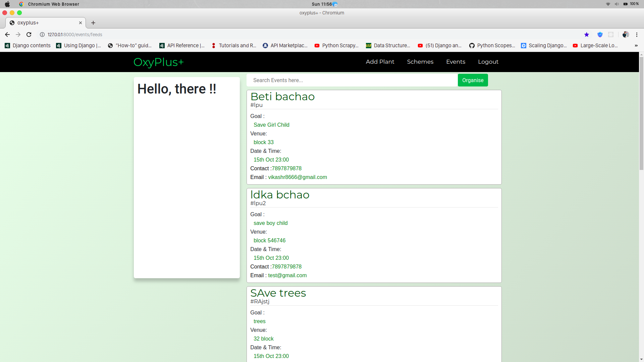
Task: Click the browser back arrow
Action: (7, 35)
